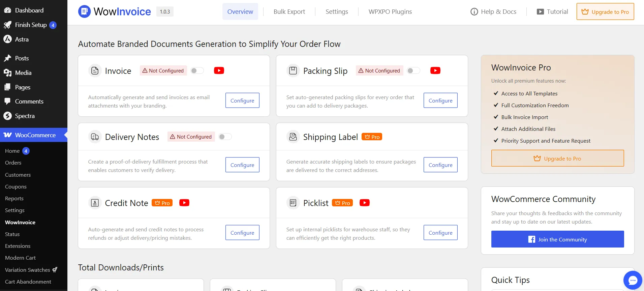Image resolution: width=644 pixels, height=291 pixels.
Task: Configure the Picklist document
Action: click(x=440, y=233)
